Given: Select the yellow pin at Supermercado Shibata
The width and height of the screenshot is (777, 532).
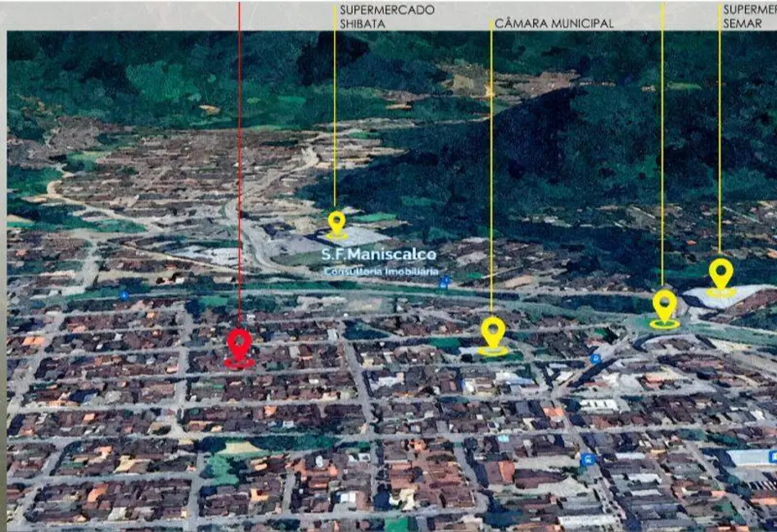Looking at the screenshot, I should (x=337, y=223).
